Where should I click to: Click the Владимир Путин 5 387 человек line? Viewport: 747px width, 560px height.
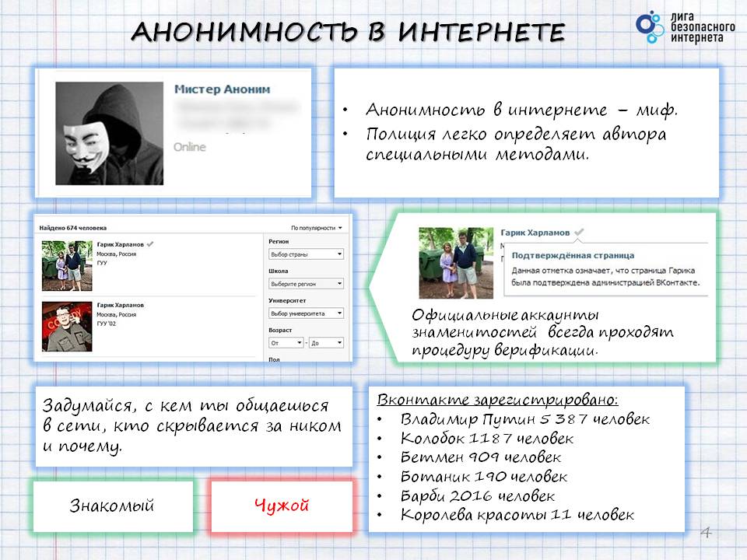pyautogui.click(x=525, y=419)
